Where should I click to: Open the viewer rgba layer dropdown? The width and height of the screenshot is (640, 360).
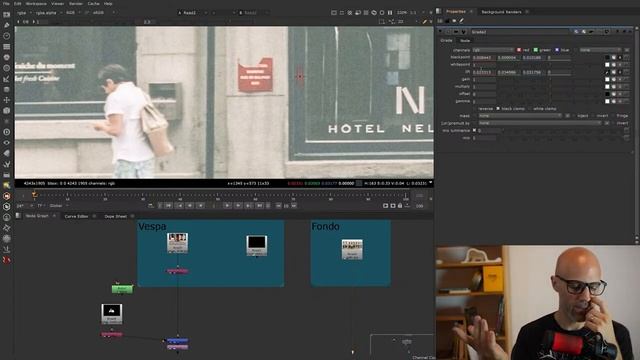pyautogui.click(x=24, y=13)
